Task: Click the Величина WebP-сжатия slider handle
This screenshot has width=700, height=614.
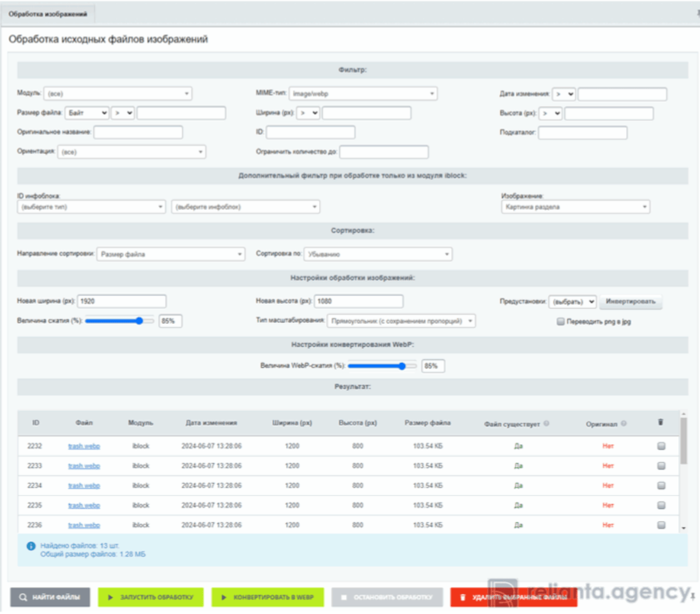Action: click(x=402, y=366)
